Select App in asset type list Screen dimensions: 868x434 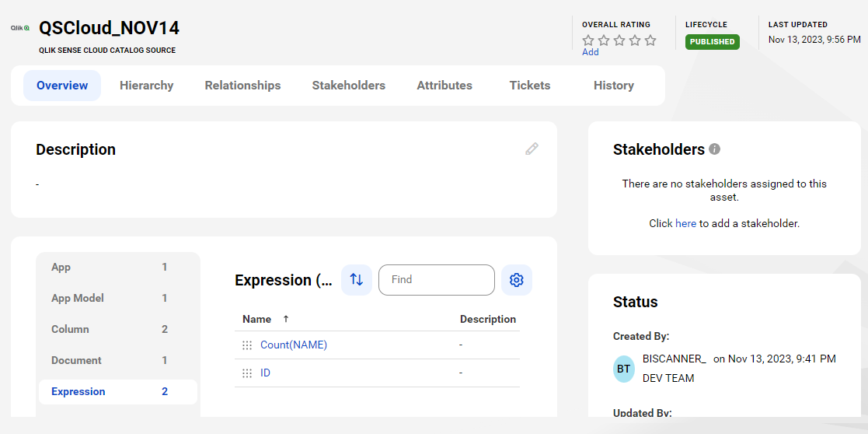(118, 267)
